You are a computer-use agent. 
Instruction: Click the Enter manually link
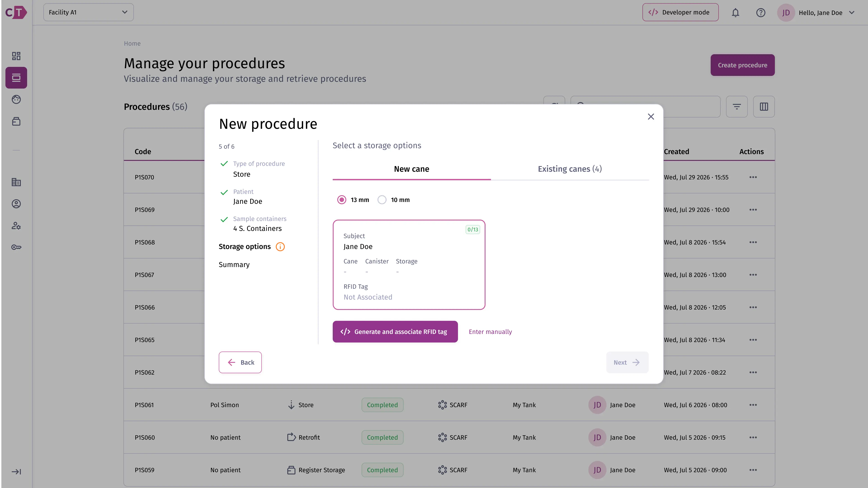[x=490, y=332]
